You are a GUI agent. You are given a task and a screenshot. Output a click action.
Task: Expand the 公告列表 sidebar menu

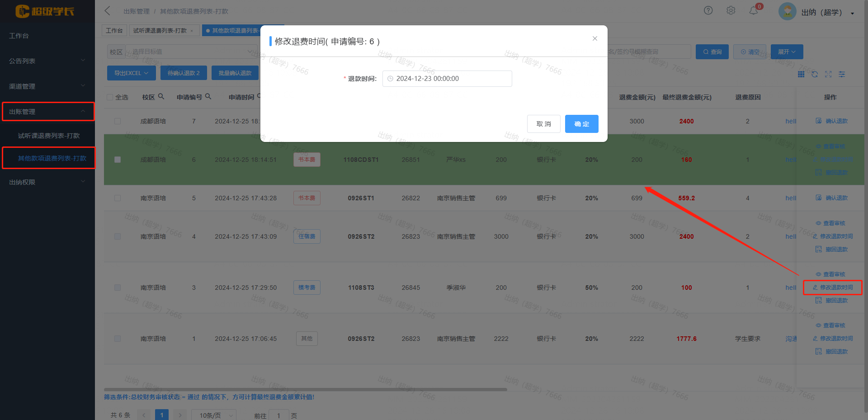coord(47,61)
